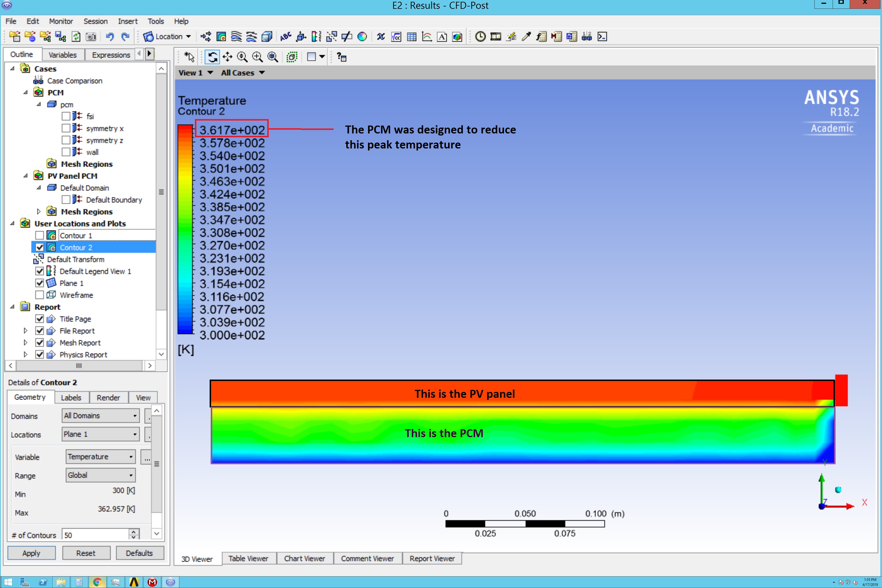
Task: Insert a Clip Plane from toolbar
Action: click(x=347, y=36)
